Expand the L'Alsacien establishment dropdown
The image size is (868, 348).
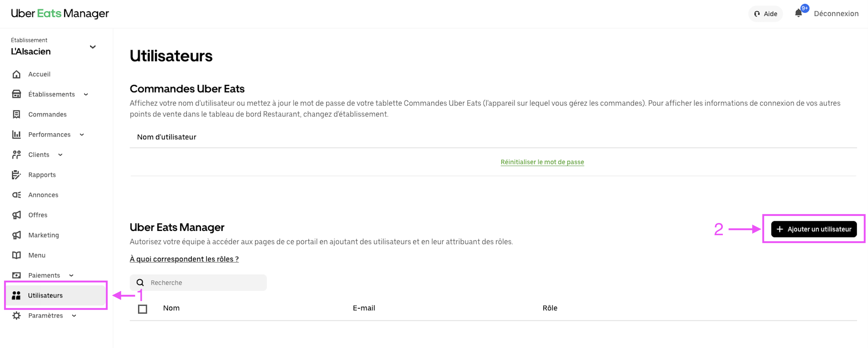point(93,47)
